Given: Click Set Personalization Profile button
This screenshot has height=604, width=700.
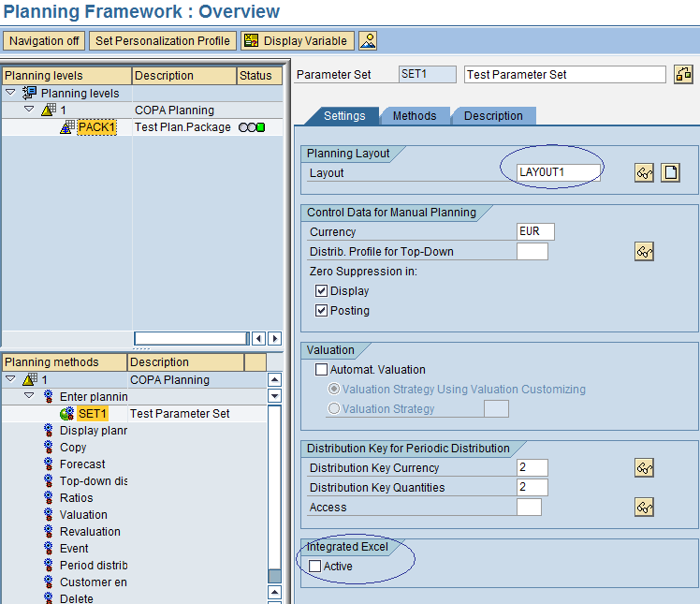Looking at the screenshot, I should (x=163, y=40).
